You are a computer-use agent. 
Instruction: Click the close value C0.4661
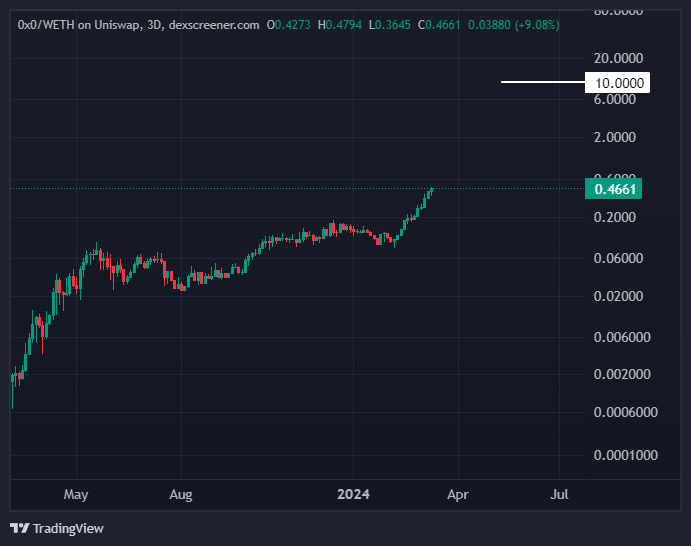pyautogui.click(x=439, y=25)
